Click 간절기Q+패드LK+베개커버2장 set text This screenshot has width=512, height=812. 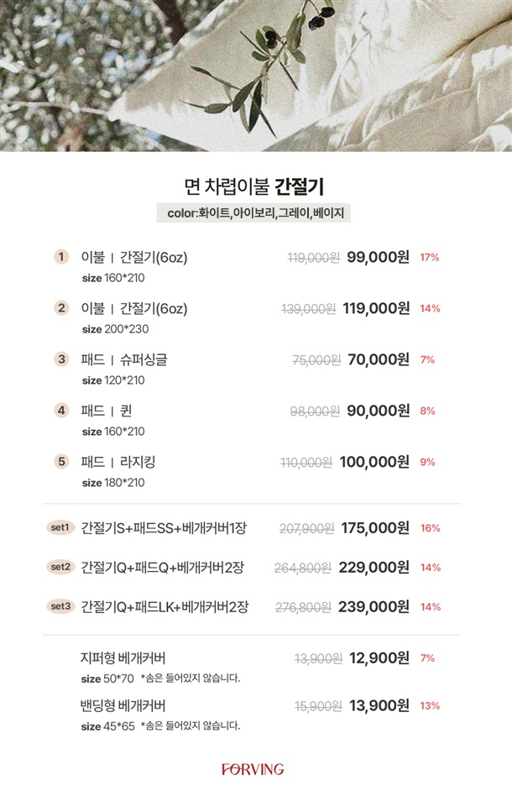pyautogui.click(x=165, y=606)
